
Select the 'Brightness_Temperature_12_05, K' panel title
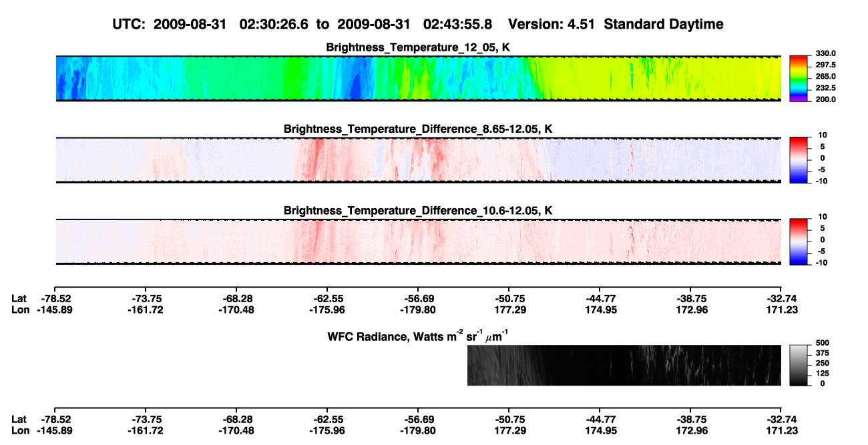click(x=418, y=47)
